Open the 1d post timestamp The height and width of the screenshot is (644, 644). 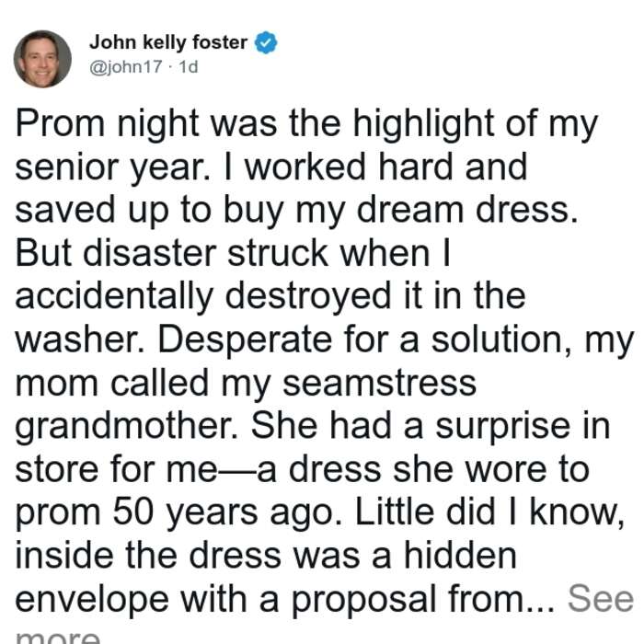click(x=188, y=66)
